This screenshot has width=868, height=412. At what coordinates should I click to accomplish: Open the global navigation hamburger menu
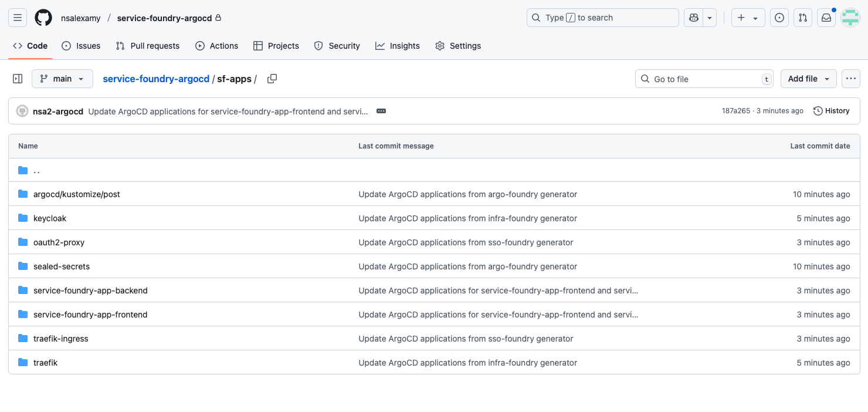[18, 18]
